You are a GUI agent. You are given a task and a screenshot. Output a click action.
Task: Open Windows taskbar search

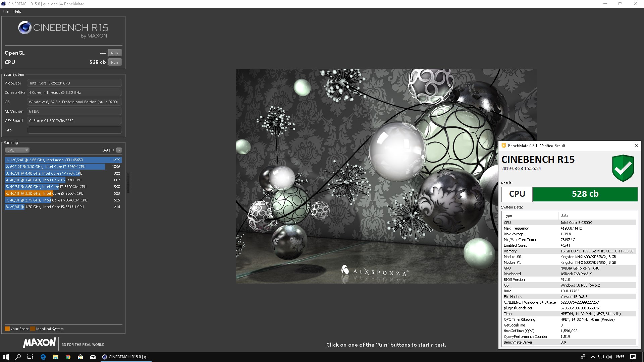pos(18,357)
